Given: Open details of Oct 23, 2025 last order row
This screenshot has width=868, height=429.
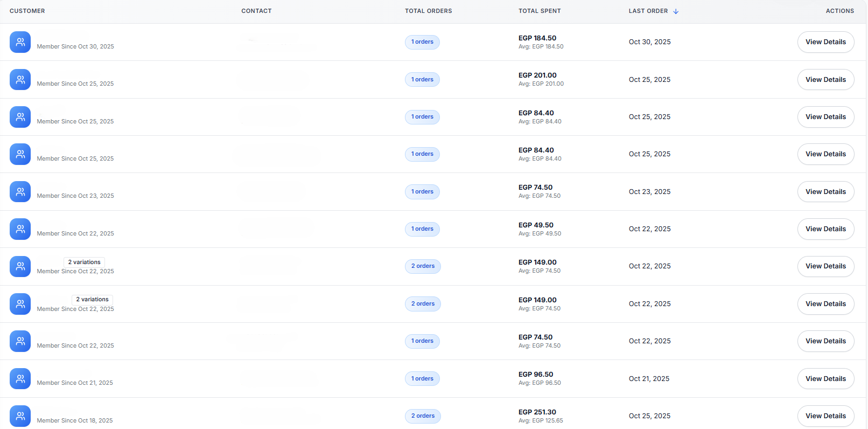Looking at the screenshot, I should tap(825, 192).
